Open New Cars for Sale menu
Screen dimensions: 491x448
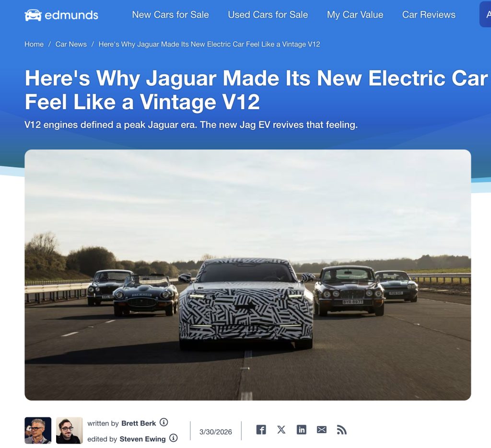(170, 15)
